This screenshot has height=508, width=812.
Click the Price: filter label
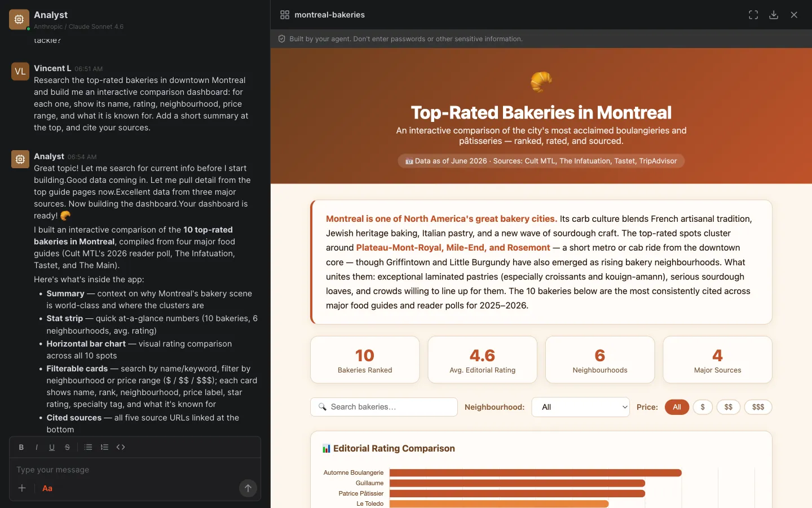coord(647,407)
